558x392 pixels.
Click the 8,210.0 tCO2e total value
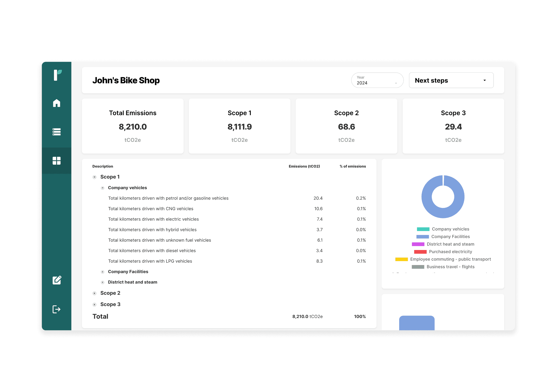pos(307,316)
